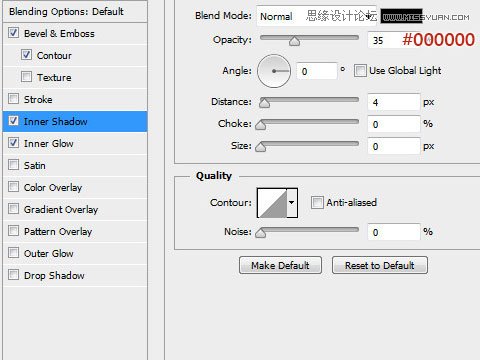
Task: Click the Angle dial control
Action: (274, 71)
